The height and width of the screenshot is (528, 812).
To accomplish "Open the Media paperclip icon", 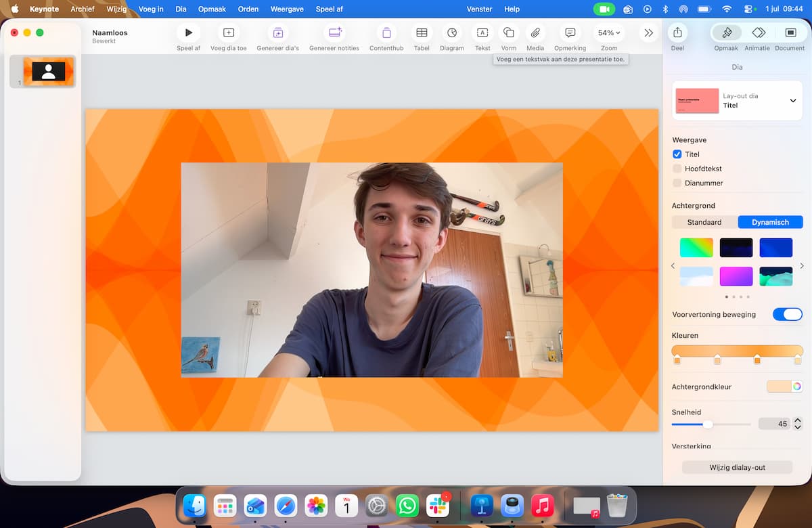I will pyautogui.click(x=535, y=32).
